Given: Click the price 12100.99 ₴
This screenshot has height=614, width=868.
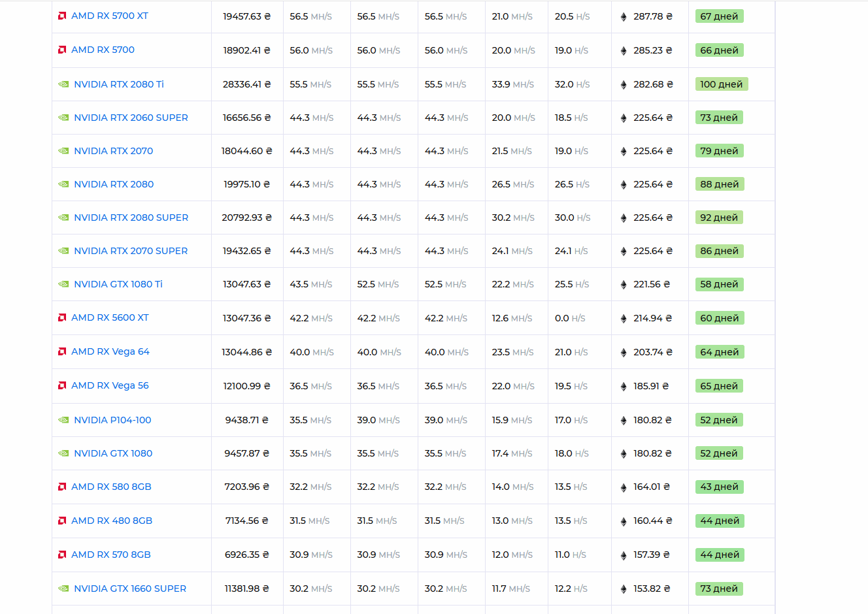Looking at the screenshot, I should tap(246, 386).
